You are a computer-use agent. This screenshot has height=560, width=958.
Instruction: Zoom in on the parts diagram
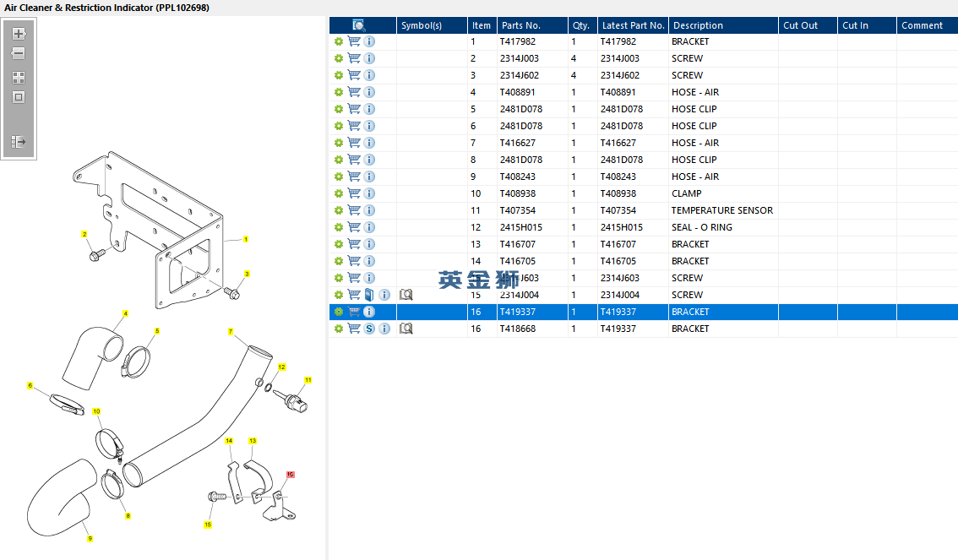tap(19, 34)
